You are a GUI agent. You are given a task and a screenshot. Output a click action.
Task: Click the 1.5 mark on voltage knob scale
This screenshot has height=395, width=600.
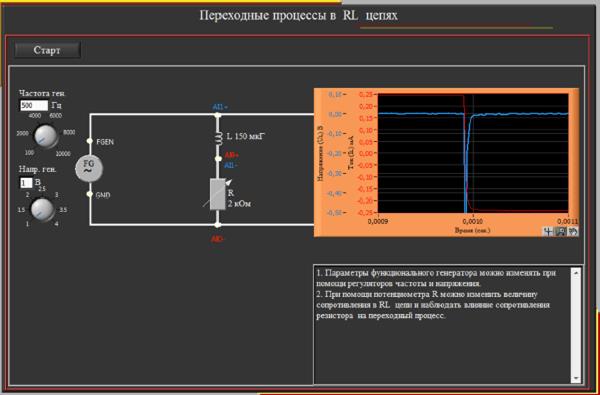coord(21,210)
